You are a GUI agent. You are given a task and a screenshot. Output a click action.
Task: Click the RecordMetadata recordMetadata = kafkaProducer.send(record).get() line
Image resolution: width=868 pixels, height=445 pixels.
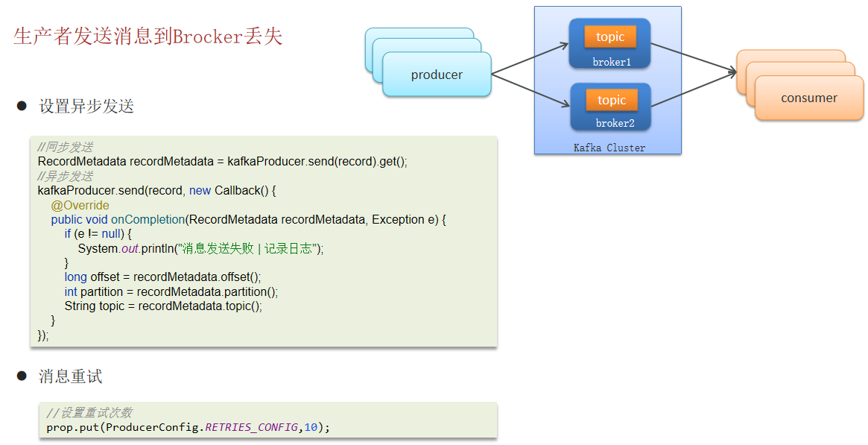(223, 162)
